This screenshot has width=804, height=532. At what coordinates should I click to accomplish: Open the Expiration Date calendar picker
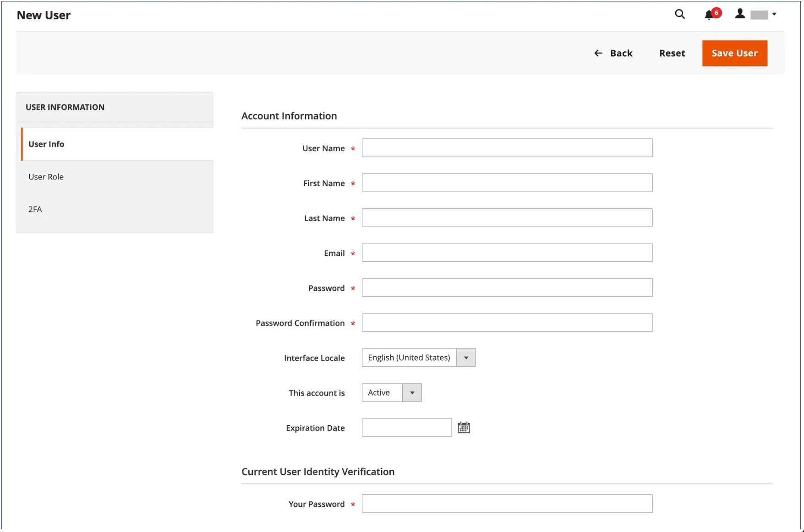pyautogui.click(x=464, y=428)
